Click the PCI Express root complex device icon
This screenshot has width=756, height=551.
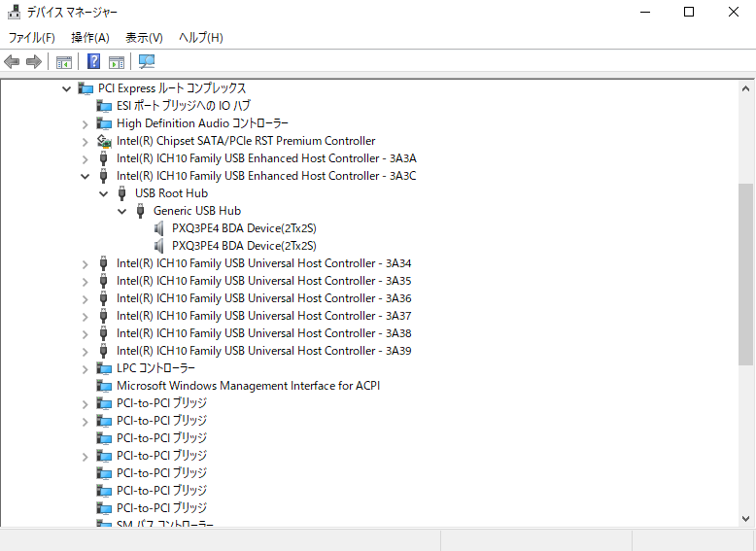pos(86,88)
